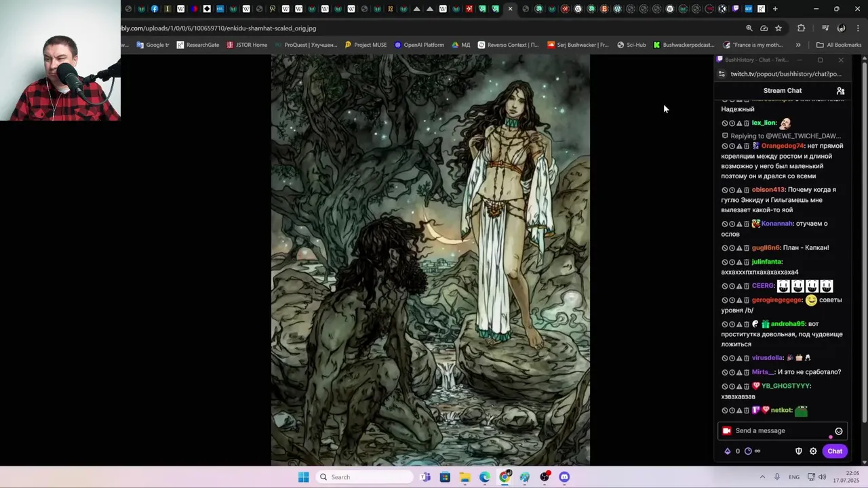Click username Orangedog74 in chat

[x=783, y=146]
